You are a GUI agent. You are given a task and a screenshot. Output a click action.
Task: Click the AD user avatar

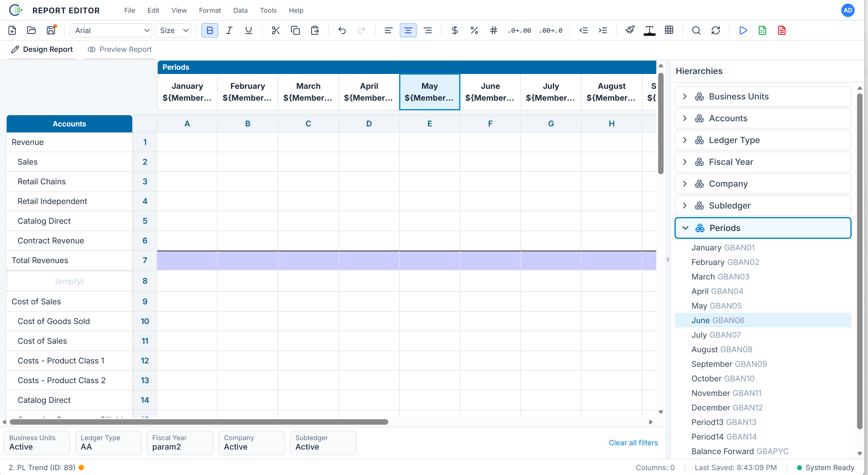pyautogui.click(x=848, y=10)
